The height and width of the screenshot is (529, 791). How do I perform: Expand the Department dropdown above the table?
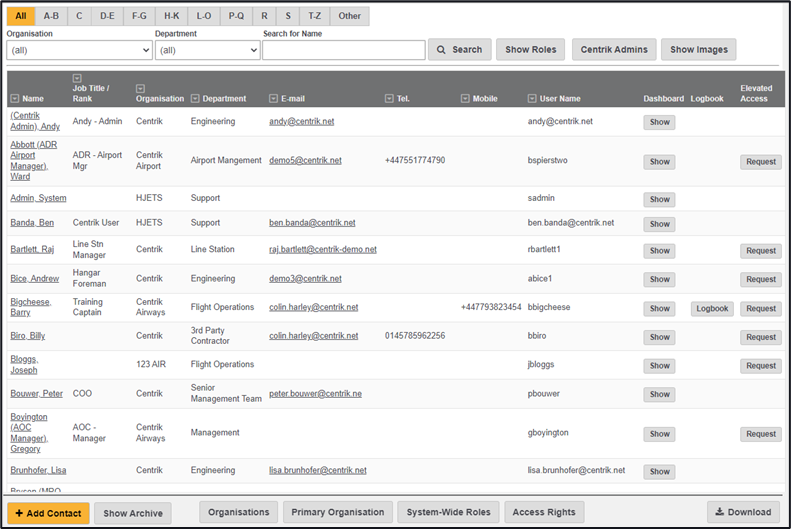click(207, 50)
